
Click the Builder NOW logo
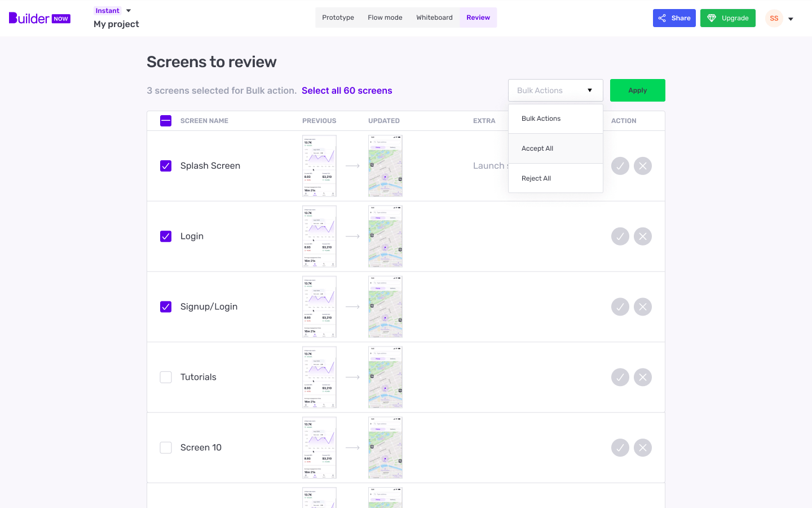[x=39, y=18]
